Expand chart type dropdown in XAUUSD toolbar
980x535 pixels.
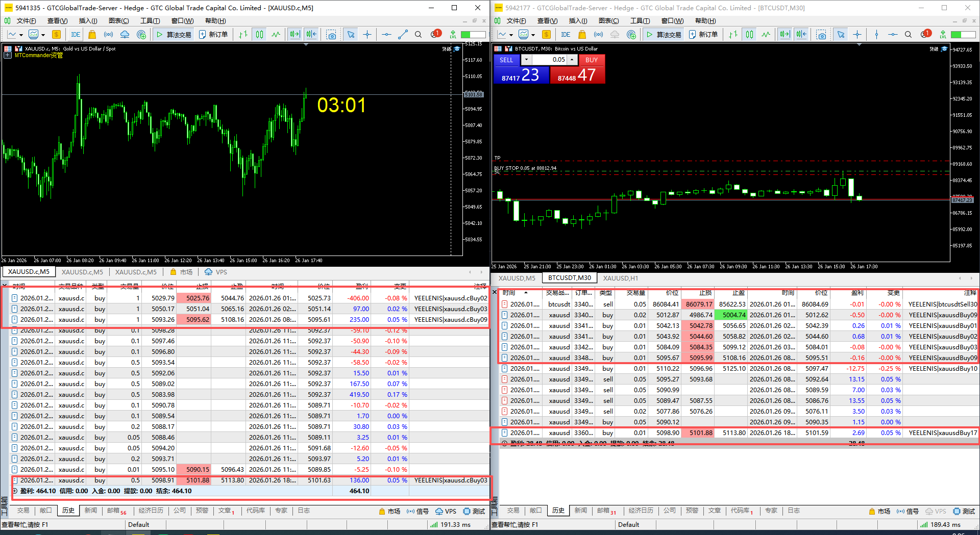click(x=21, y=35)
